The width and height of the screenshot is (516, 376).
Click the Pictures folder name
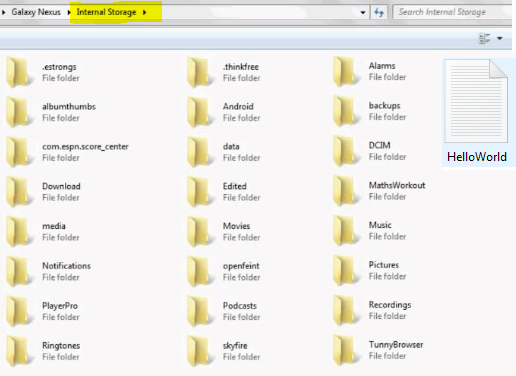[384, 265]
